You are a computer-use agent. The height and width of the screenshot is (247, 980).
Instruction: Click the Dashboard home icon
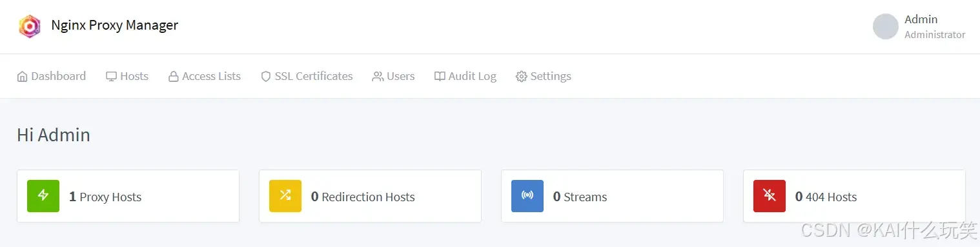point(23,76)
